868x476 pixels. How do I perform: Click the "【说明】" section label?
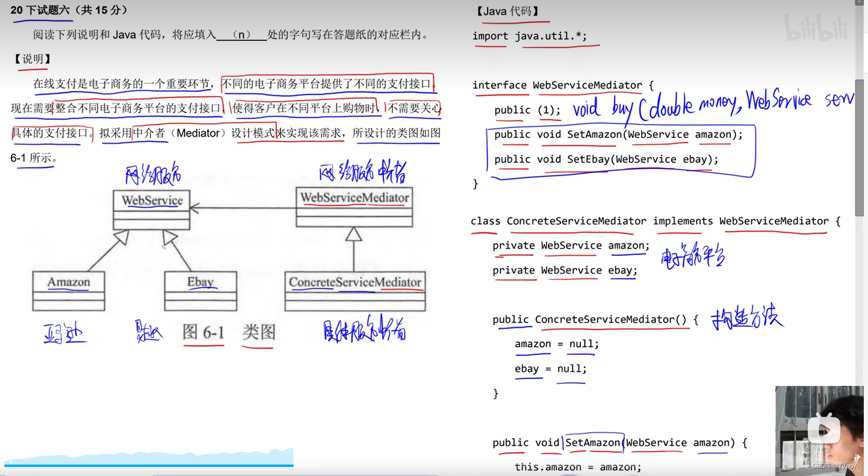32,59
